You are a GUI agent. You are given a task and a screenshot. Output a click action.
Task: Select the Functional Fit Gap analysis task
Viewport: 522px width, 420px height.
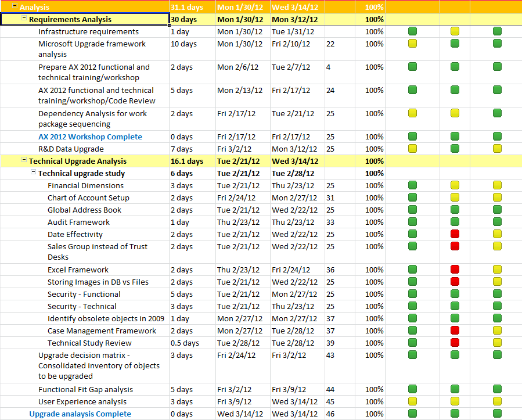click(85, 389)
